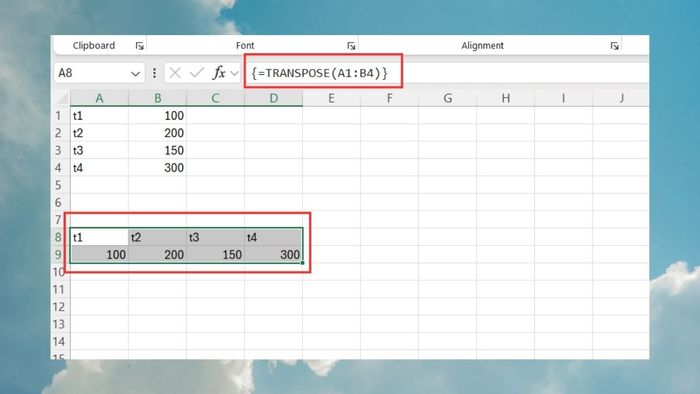Select row 8 header
700x394 pixels.
coord(59,237)
